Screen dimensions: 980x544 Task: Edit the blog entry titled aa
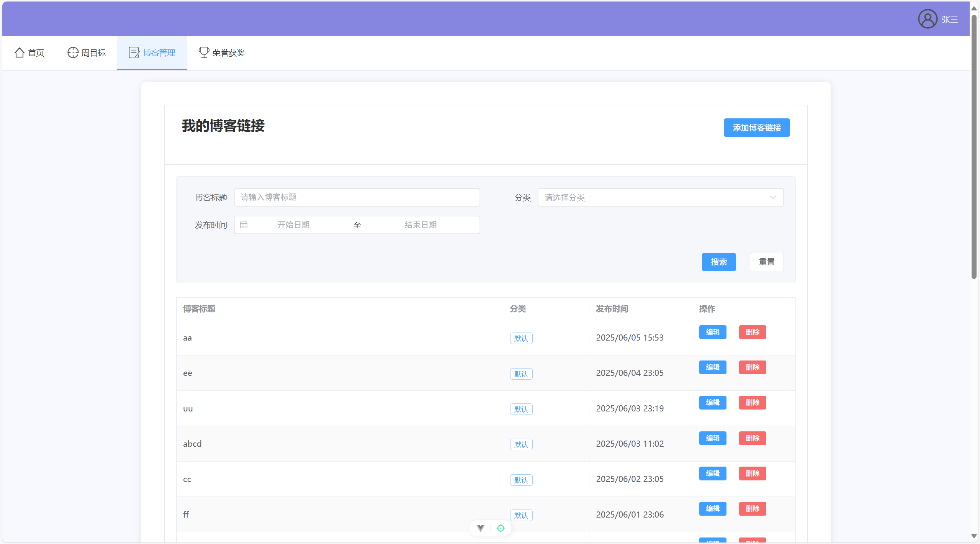pos(712,332)
